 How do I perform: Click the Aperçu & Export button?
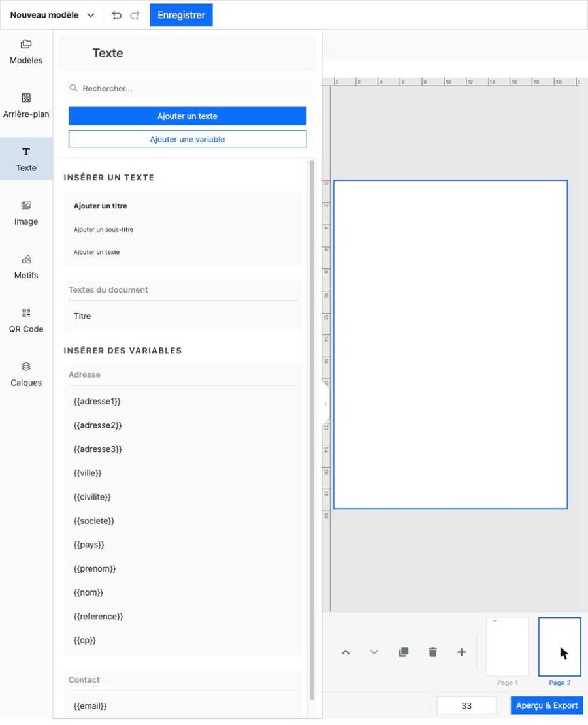click(547, 705)
